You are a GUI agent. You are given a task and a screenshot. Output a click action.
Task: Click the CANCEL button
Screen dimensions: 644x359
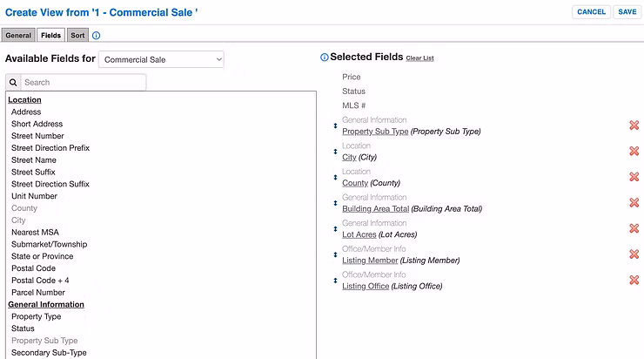click(x=592, y=12)
